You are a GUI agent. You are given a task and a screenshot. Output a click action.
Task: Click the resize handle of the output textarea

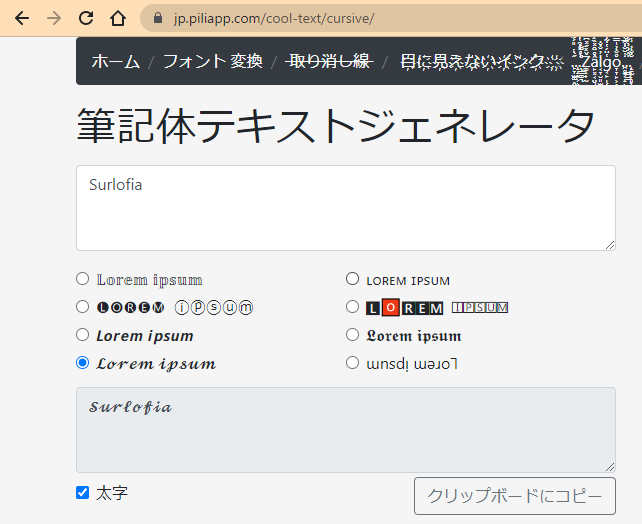[610, 467]
